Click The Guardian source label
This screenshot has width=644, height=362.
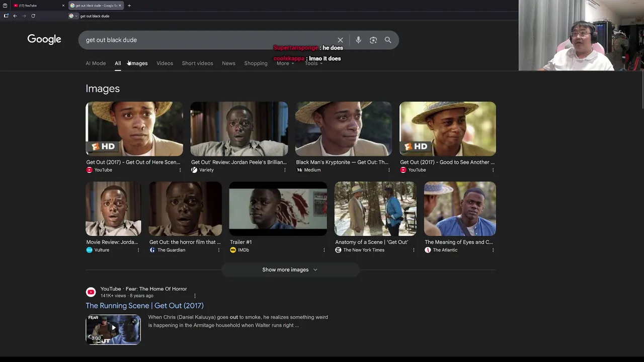pyautogui.click(x=172, y=250)
